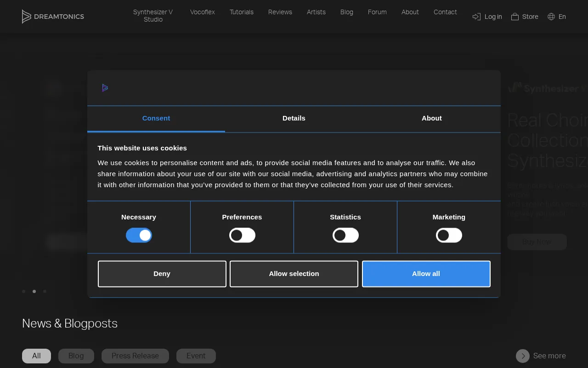
Task: Switch to the cookie dialog About tab
Action: [x=432, y=119]
